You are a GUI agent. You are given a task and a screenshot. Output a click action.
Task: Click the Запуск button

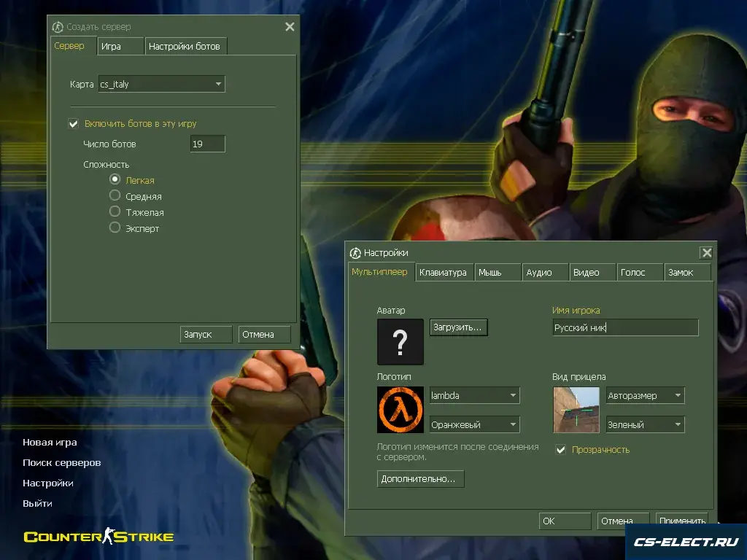coord(206,334)
